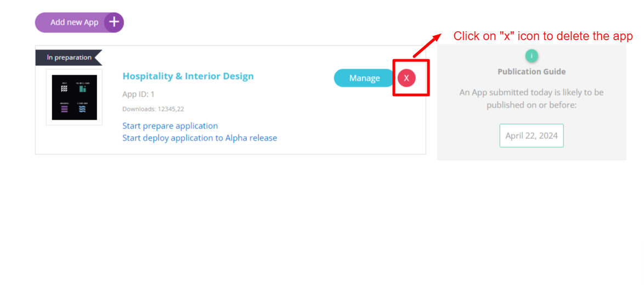Click the white grid glyph in the app thumbnail
644x298 pixels.
[x=64, y=89]
